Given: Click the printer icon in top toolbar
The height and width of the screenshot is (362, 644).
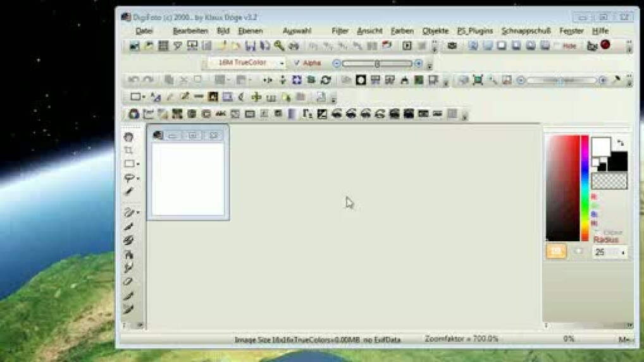Looking at the screenshot, I should 294,46.
